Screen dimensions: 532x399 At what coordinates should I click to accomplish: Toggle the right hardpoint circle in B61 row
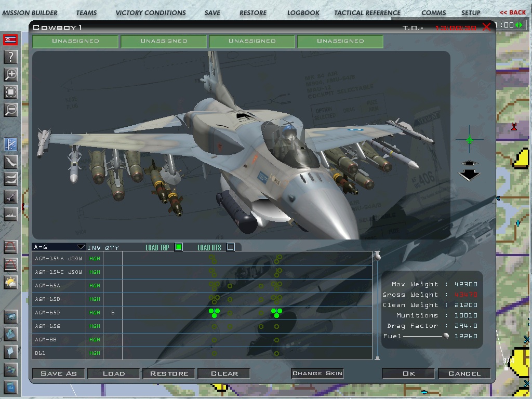click(276, 353)
